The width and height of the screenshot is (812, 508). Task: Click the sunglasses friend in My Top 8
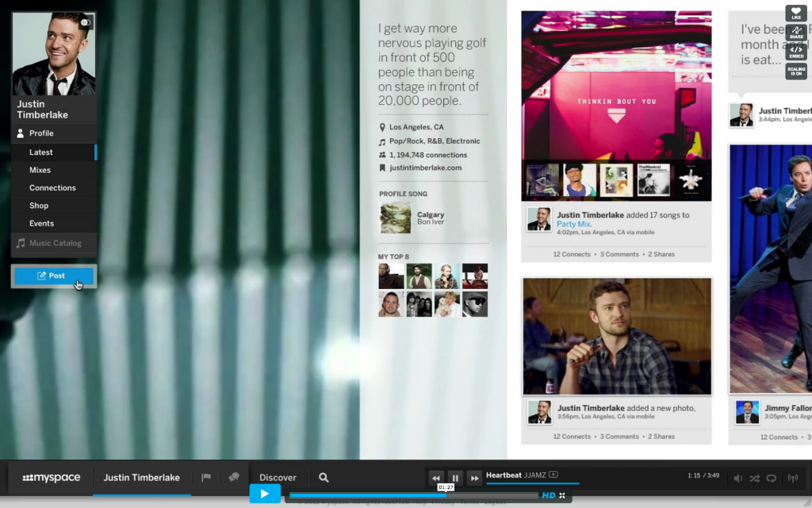coord(475,304)
